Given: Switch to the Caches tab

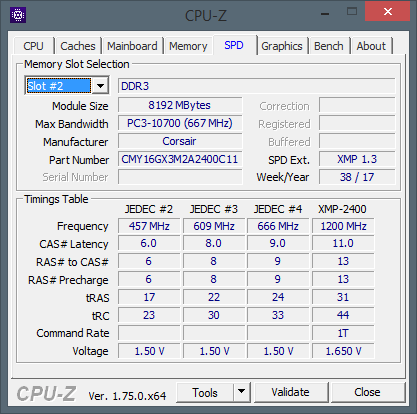Looking at the screenshot, I should [78, 46].
